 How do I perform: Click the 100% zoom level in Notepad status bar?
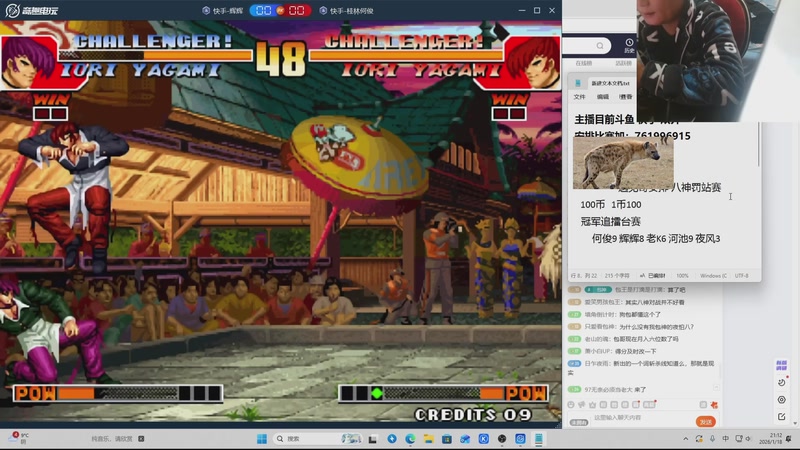click(x=682, y=276)
